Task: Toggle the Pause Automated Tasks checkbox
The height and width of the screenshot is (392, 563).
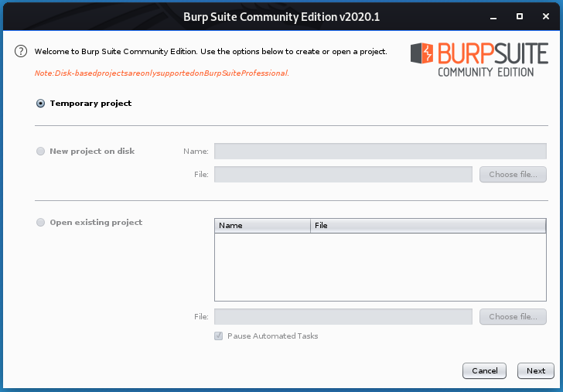Action: pyautogui.click(x=218, y=336)
